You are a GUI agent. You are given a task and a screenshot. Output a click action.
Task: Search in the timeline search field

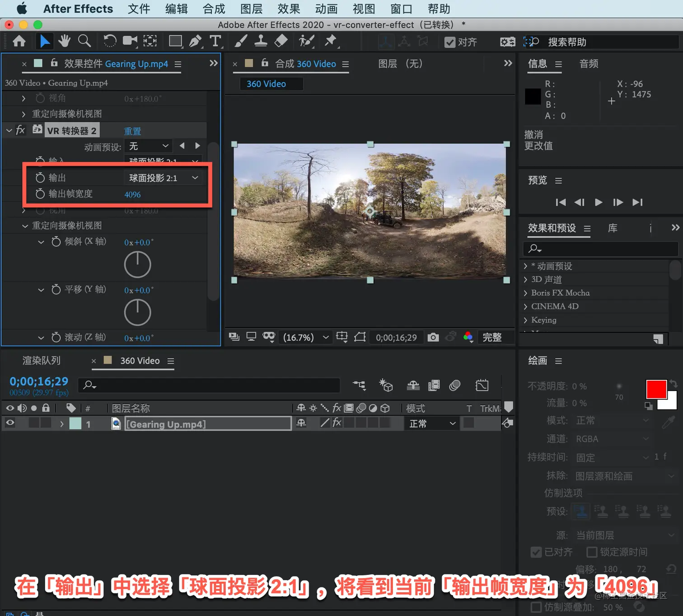(x=209, y=385)
